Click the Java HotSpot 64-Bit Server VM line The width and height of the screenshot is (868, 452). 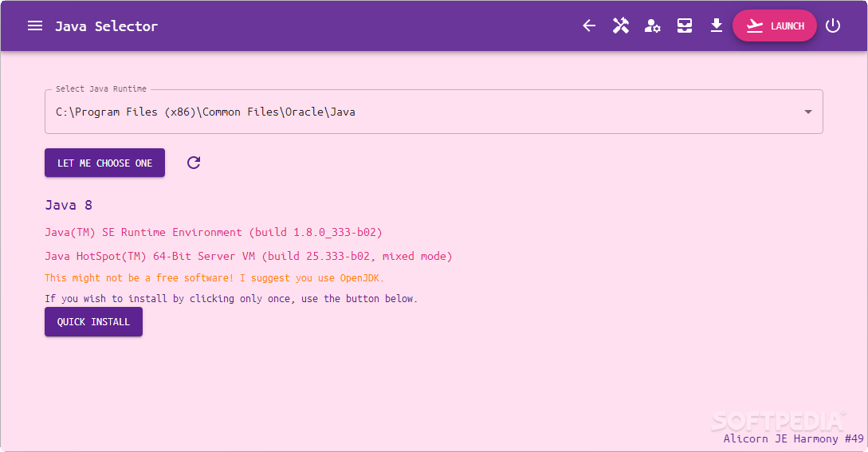pyautogui.click(x=249, y=256)
